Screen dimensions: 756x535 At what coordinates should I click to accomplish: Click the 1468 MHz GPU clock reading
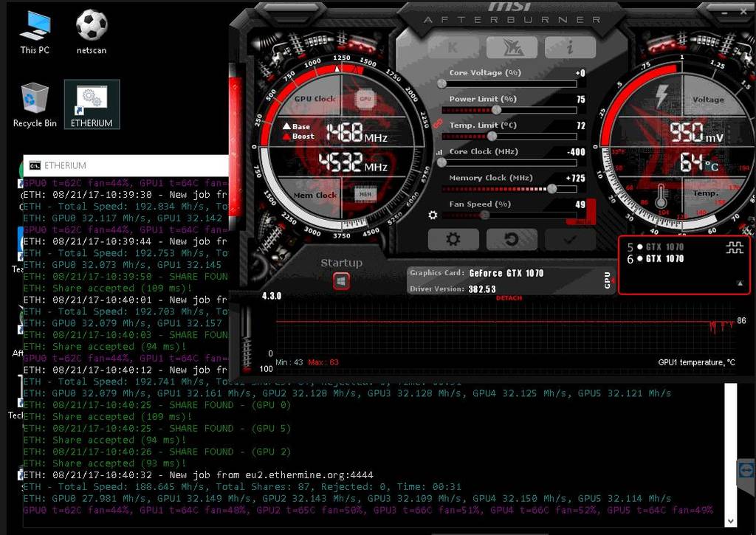[357, 132]
